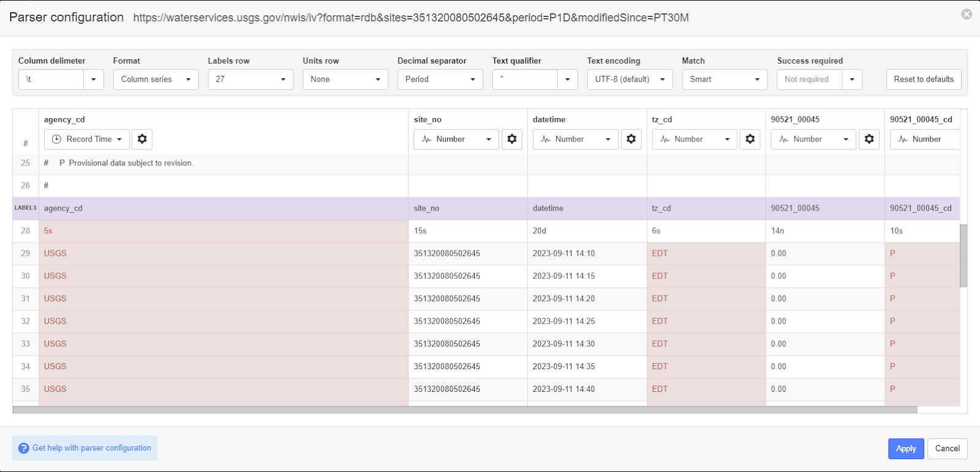The image size is (980, 472).
Task: Change datetime column type Number dropdown
Action: click(x=576, y=139)
